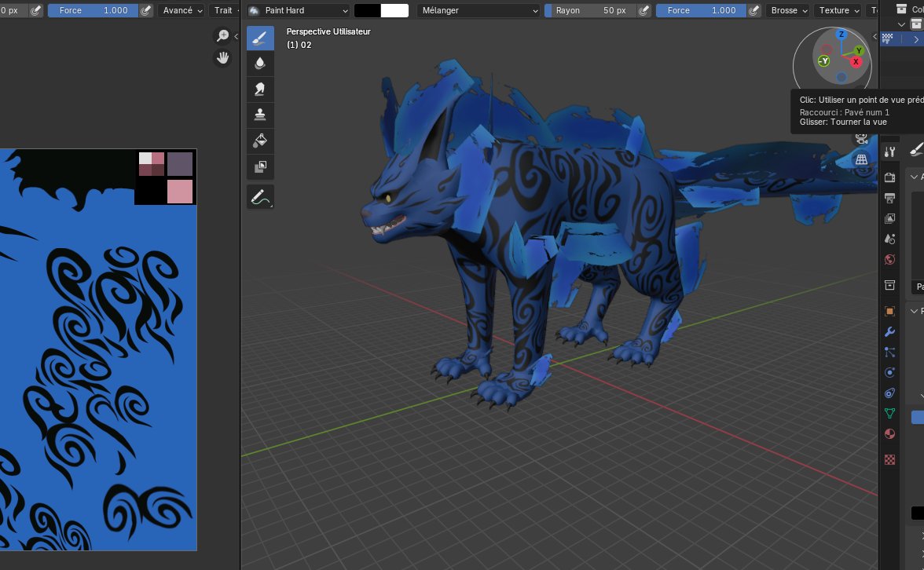Open the Scene properties tab
This screenshot has width=924, height=570.
pos(889,239)
